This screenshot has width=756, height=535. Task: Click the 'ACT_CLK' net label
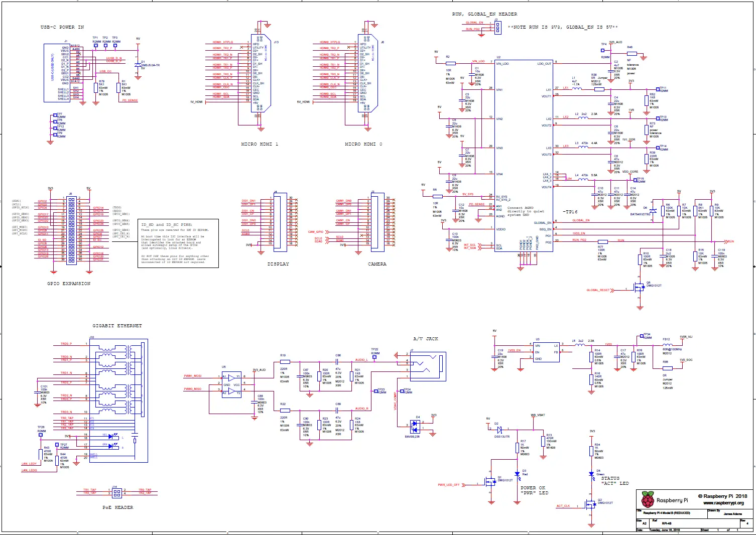click(563, 506)
